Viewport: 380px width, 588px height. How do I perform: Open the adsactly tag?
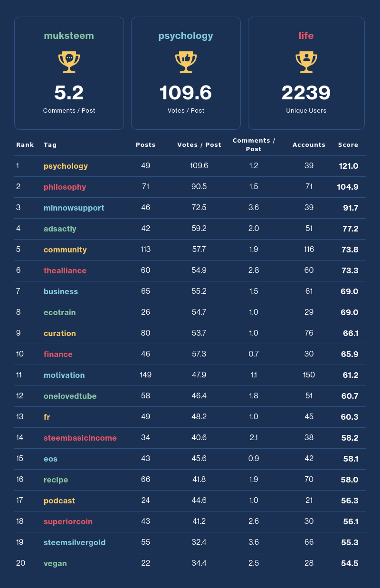click(60, 229)
